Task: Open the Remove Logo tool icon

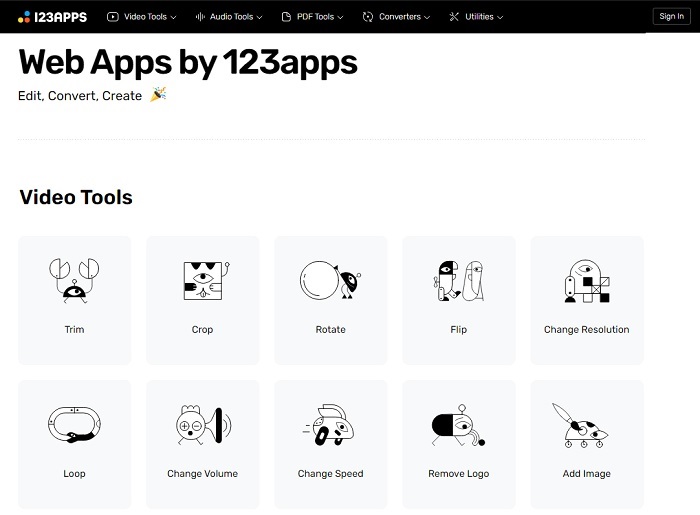Action: [458, 425]
